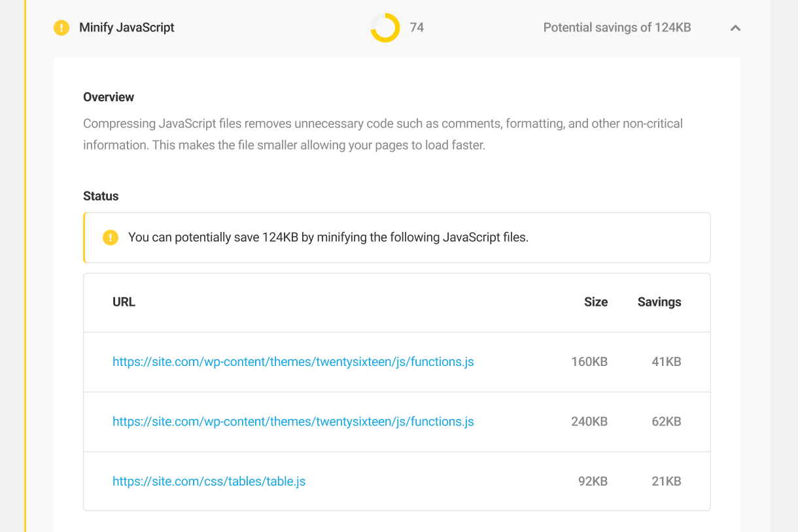The width and height of the screenshot is (798, 532).
Task: Collapse the Minify JavaScript section via the chevron
Action: click(735, 28)
